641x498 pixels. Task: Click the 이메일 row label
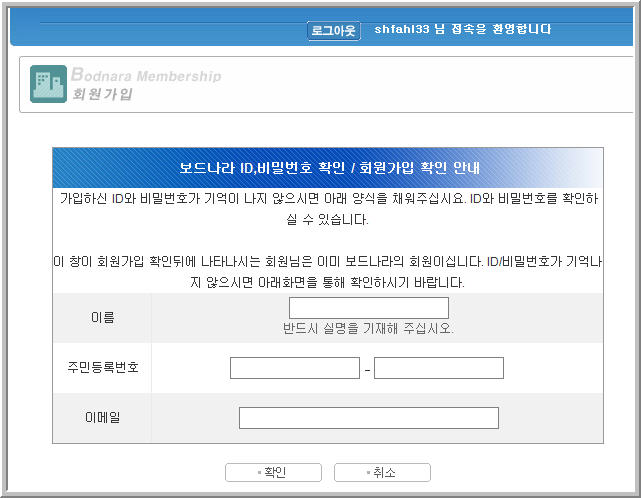point(103,417)
